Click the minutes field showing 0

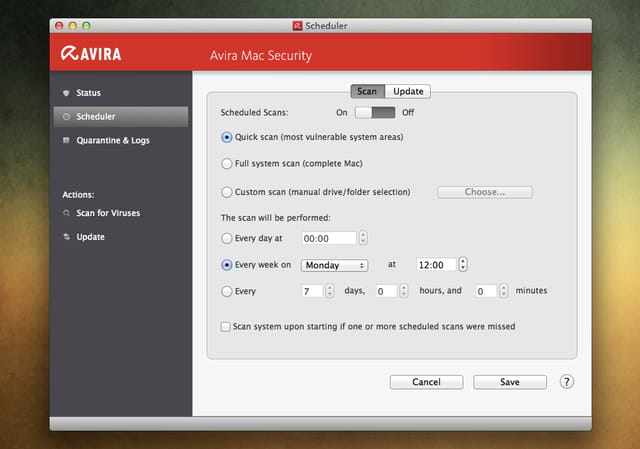(486, 291)
